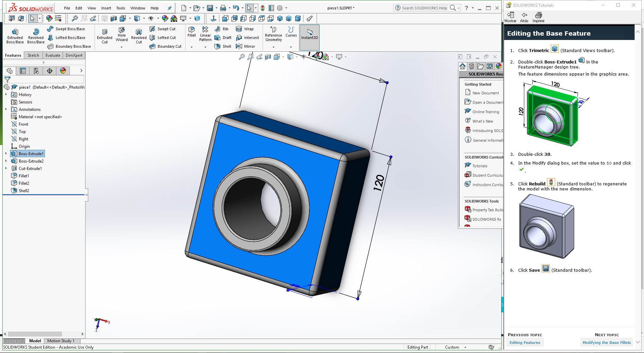Select the Mirror tool
Image resolution: width=644 pixels, height=353 pixels.
246,46
